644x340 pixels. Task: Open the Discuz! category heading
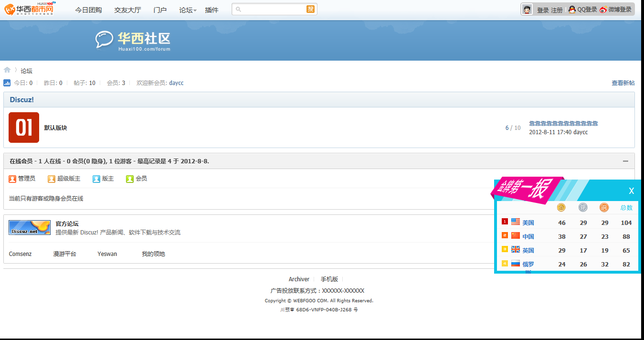[x=22, y=100]
